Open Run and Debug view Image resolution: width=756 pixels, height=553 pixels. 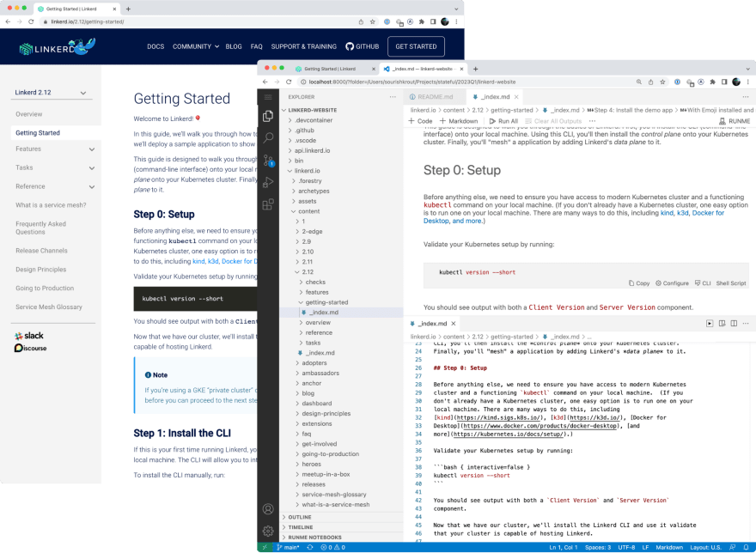tap(268, 182)
